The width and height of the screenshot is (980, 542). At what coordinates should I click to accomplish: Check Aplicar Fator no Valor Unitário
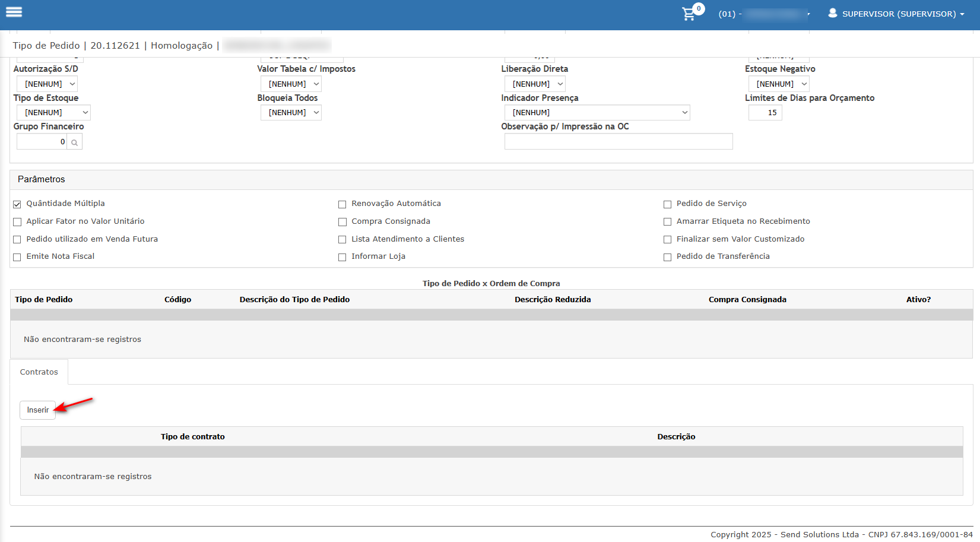pyautogui.click(x=17, y=222)
